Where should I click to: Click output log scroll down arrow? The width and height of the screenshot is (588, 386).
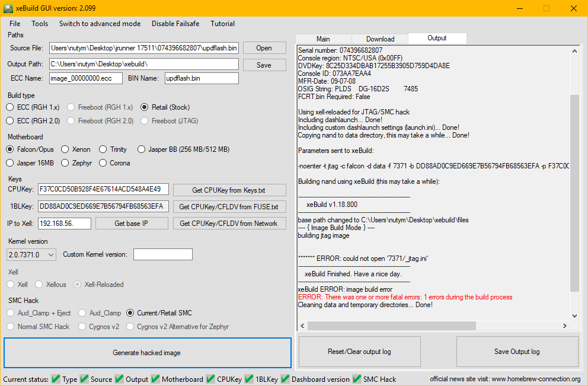tap(574, 316)
